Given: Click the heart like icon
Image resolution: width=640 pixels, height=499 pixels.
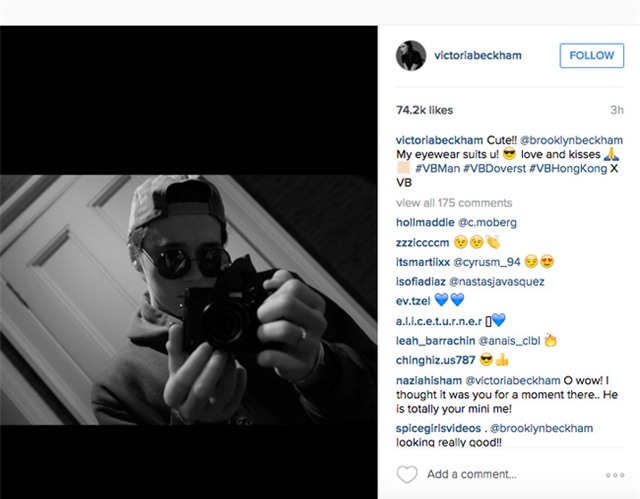Looking at the screenshot, I should [x=407, y=475].
